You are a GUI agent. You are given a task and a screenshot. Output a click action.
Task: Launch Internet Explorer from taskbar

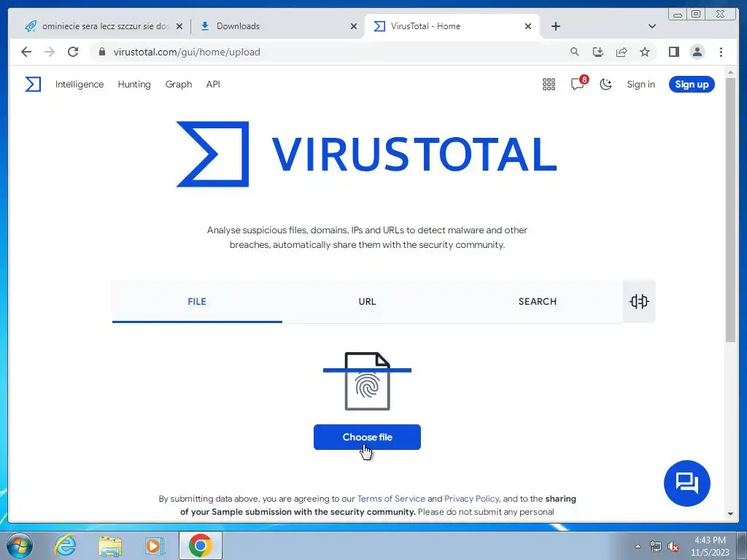click(65, 545)
